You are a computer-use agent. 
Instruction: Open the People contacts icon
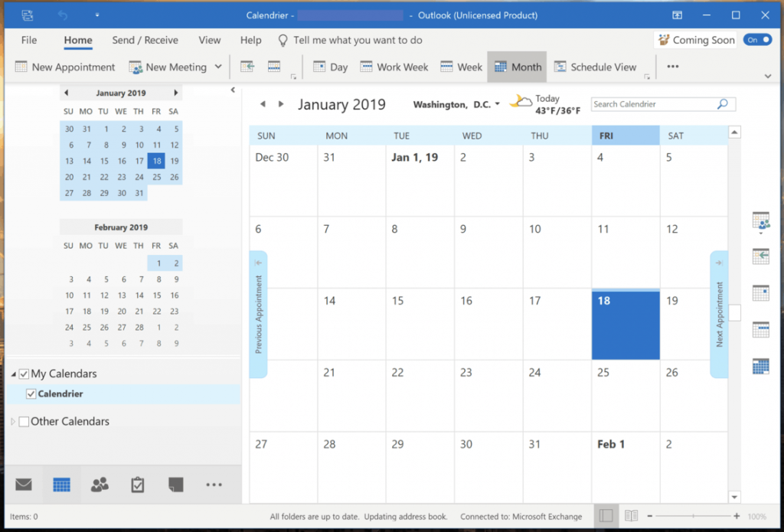coord(100,485)
